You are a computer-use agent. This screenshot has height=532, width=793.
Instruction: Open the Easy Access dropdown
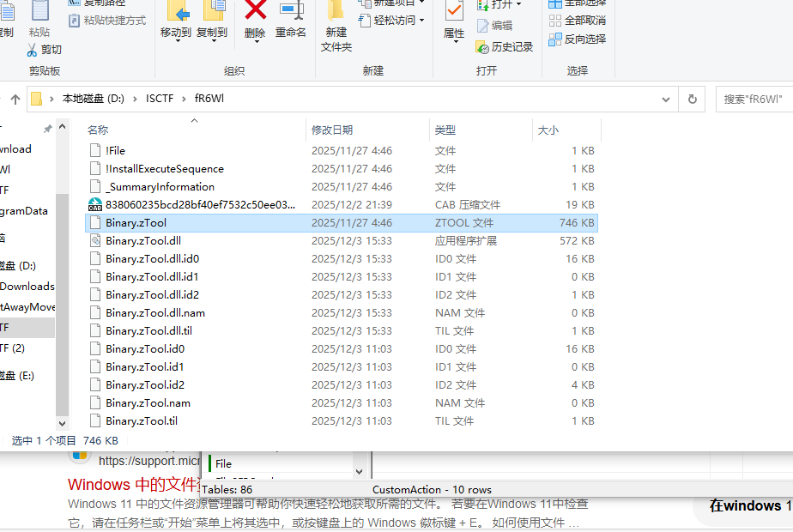[399, 20]
